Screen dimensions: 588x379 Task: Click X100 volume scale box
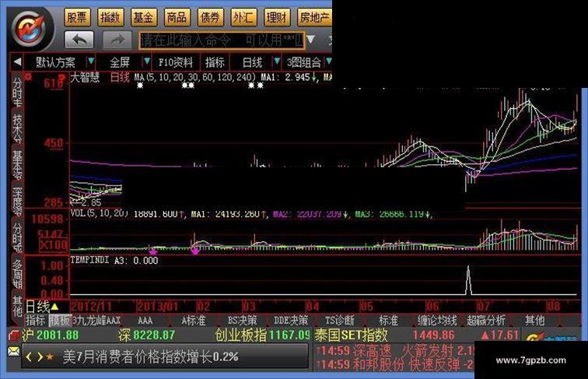tap(54, 245)
